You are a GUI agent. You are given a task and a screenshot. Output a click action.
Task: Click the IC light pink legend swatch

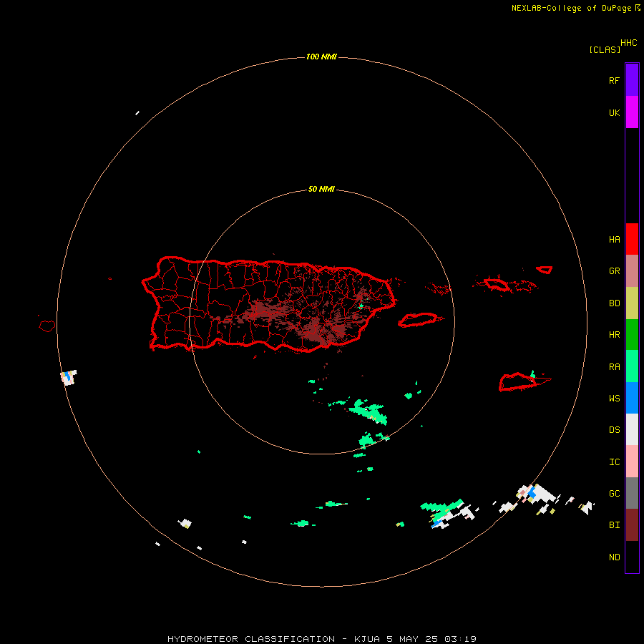tap(632, 462)
